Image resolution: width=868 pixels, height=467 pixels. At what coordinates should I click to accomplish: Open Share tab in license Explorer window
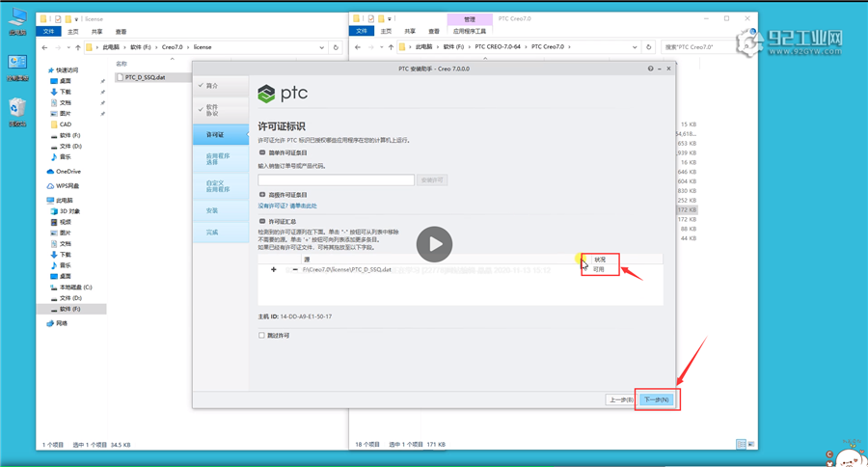coord(96,32)
